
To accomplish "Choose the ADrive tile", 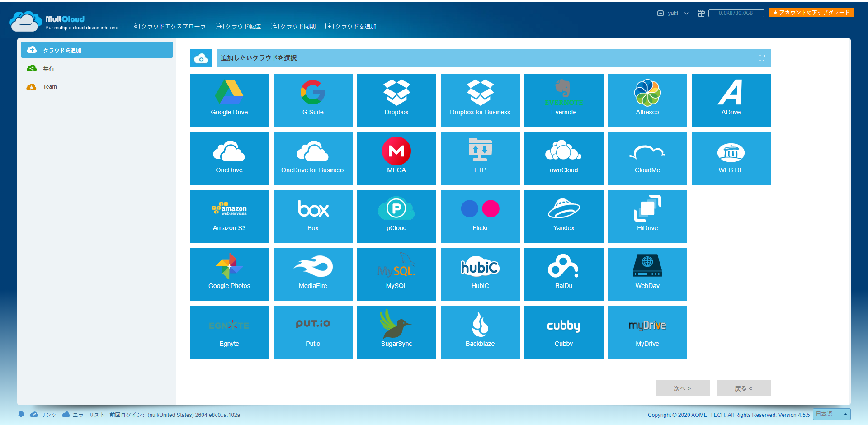I will [731, 101].
